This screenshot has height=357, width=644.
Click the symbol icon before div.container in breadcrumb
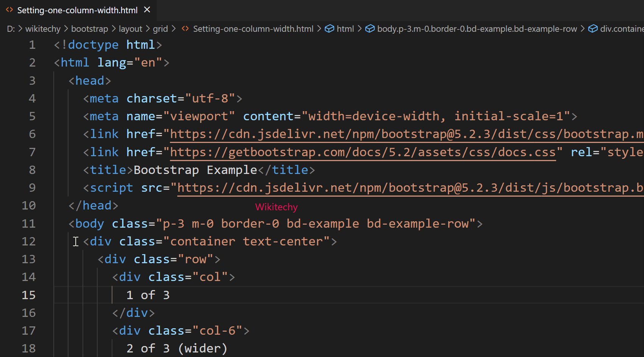[x=593, y=28]
